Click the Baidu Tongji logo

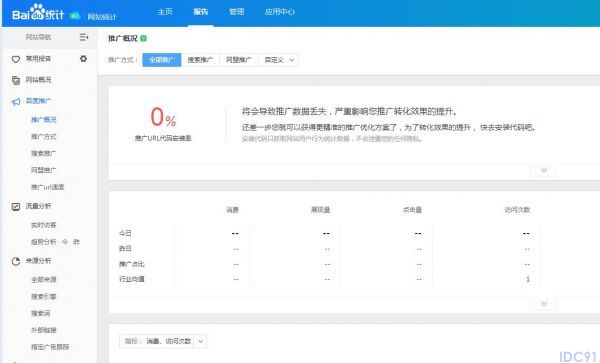coord(38,13)
